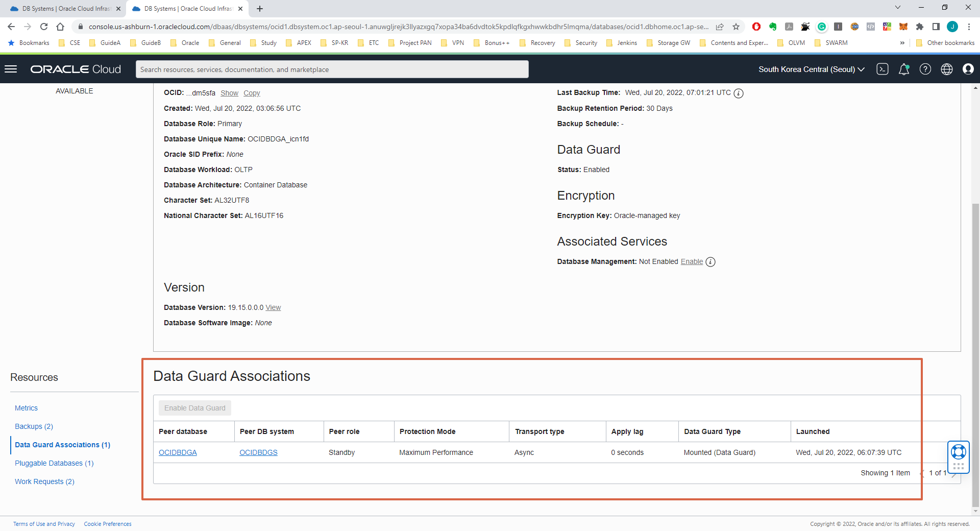Click the Oracle Cloud logo
The height and width of the screenshot is (531, 980).
[76, 69]
